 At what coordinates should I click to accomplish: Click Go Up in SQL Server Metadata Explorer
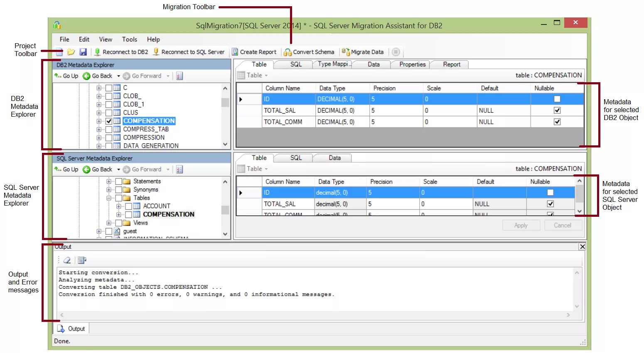click(x=66, y=169)
